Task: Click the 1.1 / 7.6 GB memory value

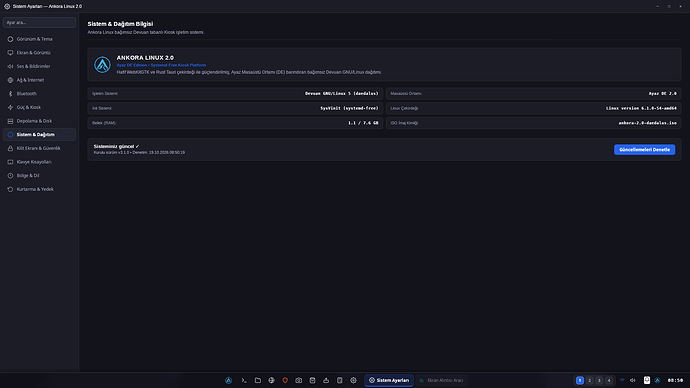Action: tap(363, 123)
